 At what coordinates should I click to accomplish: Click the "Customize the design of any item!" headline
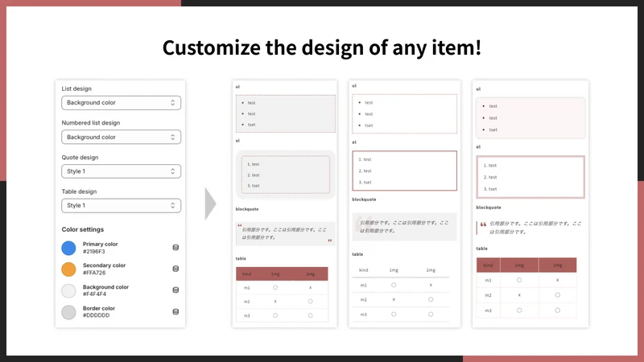(x=321, y=47)
